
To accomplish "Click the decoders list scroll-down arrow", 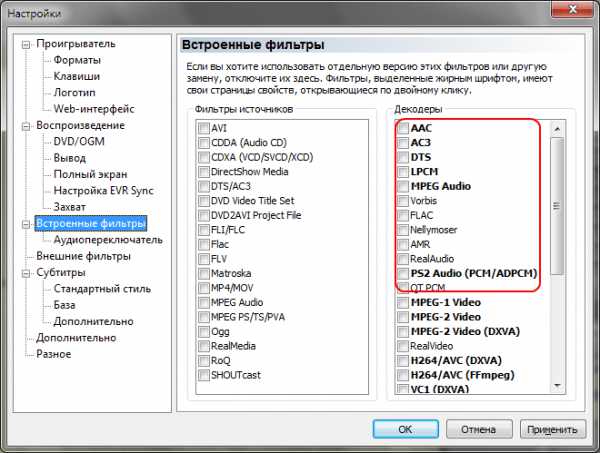I will (557, 385).
